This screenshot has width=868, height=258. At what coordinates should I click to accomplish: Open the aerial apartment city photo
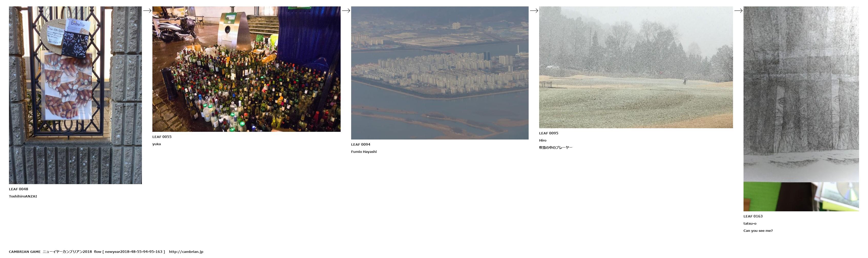[x=440, y=73]
